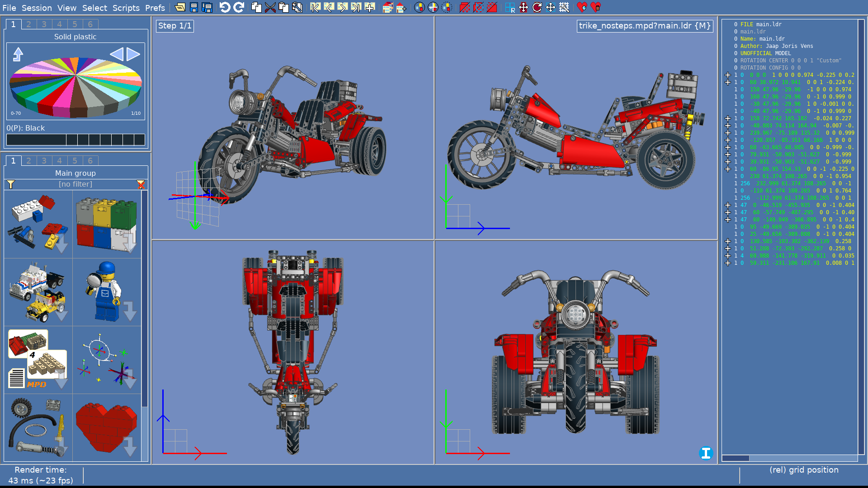Toggle the blue I indicator in front view
The width and height of the screenshot is (868, 488).
[x=706, y=453]
